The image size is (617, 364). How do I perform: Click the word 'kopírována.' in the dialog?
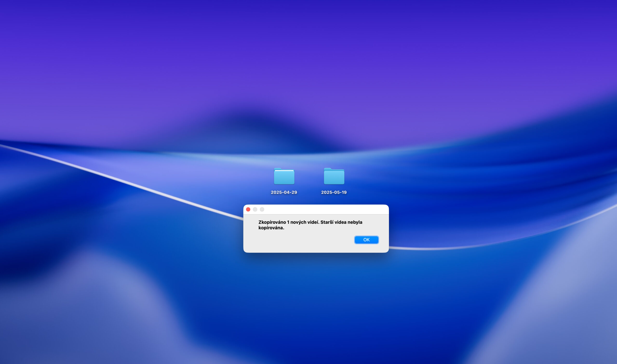(x=271, y=228)
